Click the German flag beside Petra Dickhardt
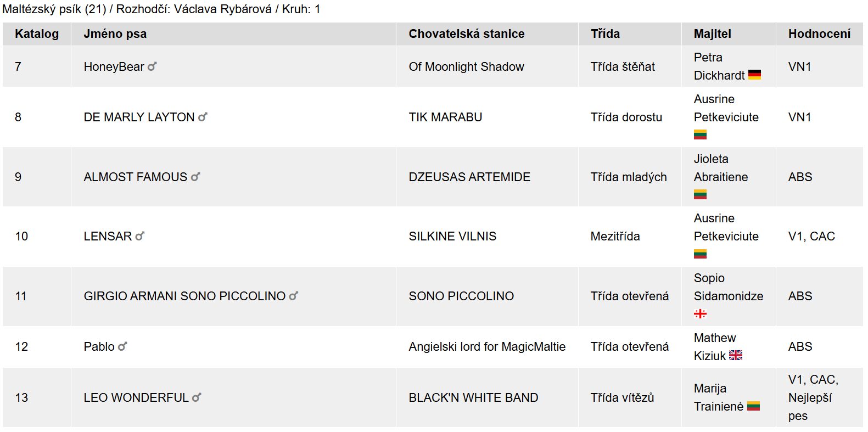The height and width of the screenshot is (432, 868). (x=754, y=75)
